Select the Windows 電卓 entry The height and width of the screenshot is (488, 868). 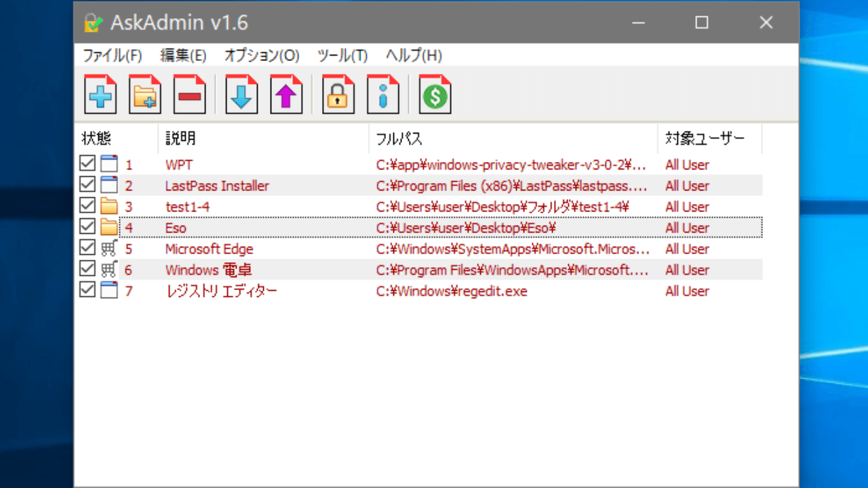(x=209, y=270)
